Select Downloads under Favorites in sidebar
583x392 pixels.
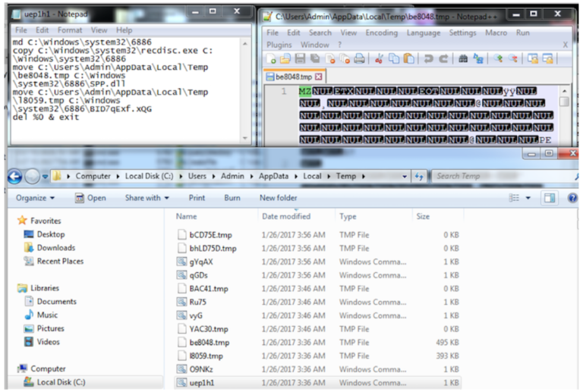pos(55,248)
